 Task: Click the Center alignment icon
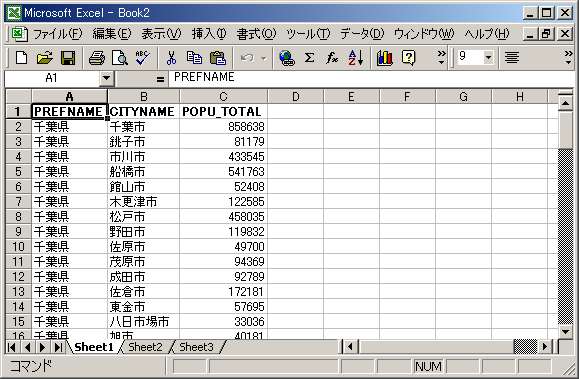click(x=512, y=58)
